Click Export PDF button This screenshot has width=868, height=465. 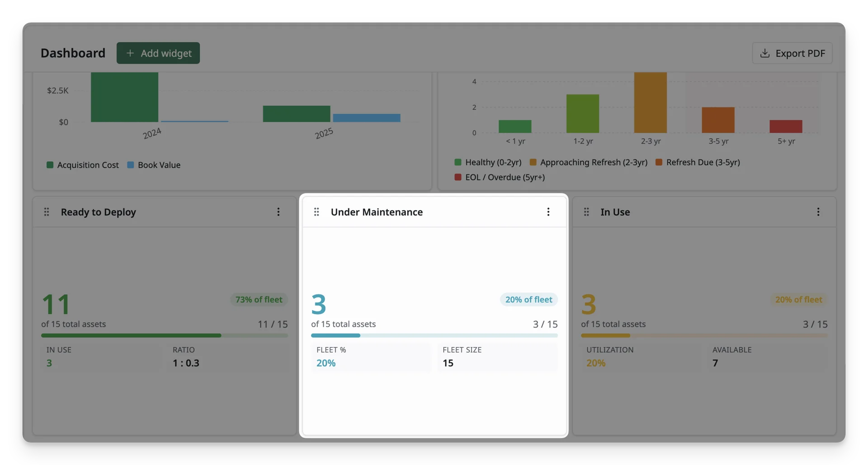click(x=792, y=53)
